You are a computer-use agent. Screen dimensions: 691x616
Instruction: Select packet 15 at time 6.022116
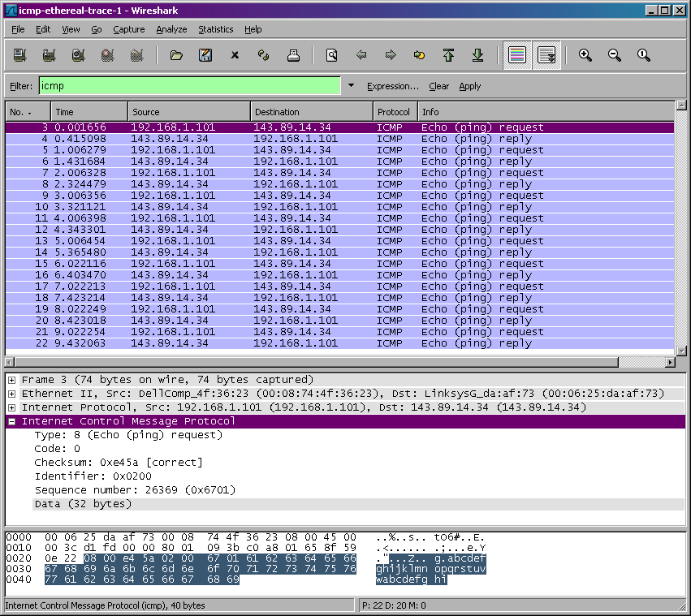click(x=339, y=264)
